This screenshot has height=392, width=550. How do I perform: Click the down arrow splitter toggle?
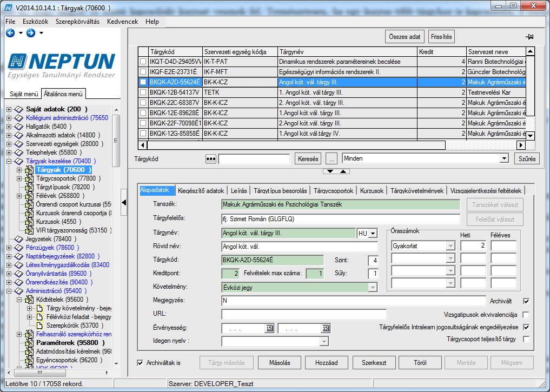(330, 171)
